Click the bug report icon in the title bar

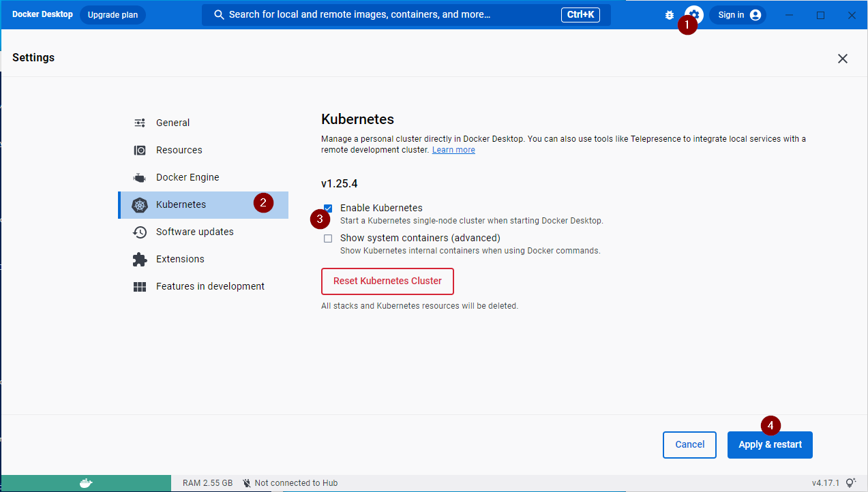[669, 14]
